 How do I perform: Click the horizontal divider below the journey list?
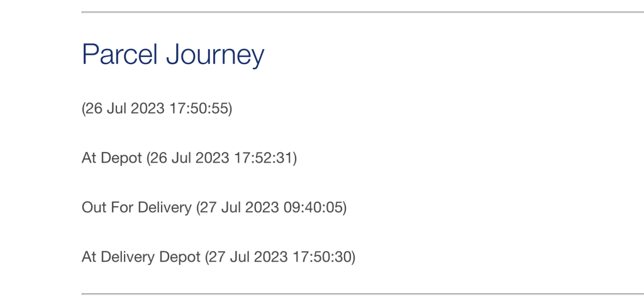362,293
